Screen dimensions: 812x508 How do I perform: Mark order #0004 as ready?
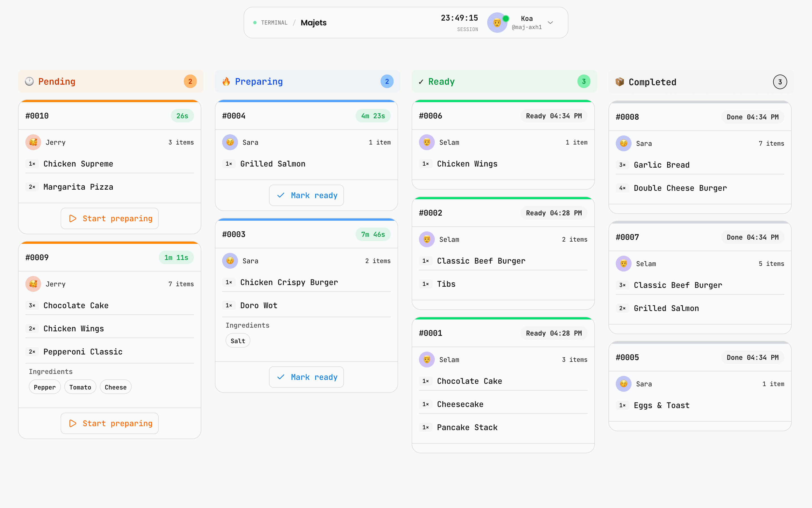coord(306,195)
